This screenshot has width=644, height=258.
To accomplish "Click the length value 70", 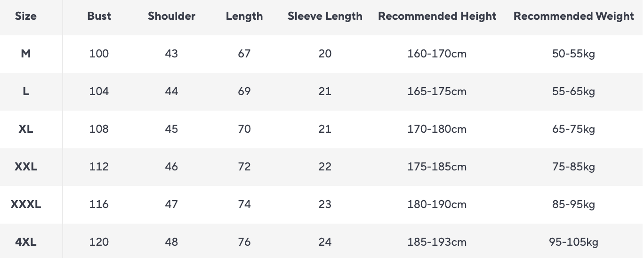I will pyautogui.click(x=244, y=129).
